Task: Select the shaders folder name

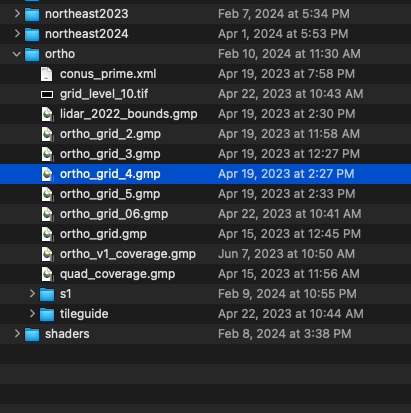Action: (67, 334)
